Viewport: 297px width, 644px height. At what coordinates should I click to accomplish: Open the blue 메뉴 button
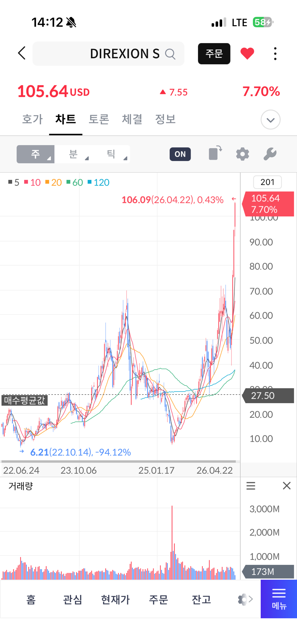click(x=279, y=599)
